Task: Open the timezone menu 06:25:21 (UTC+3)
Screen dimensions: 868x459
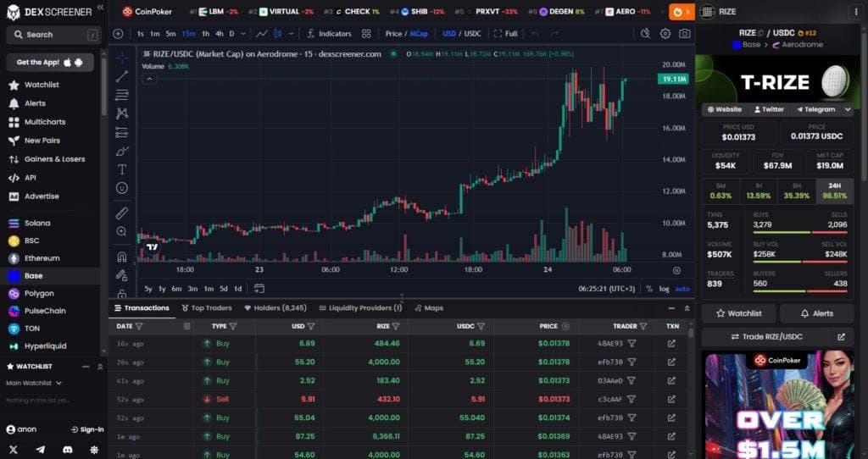Action: click(x=607, y=289)
